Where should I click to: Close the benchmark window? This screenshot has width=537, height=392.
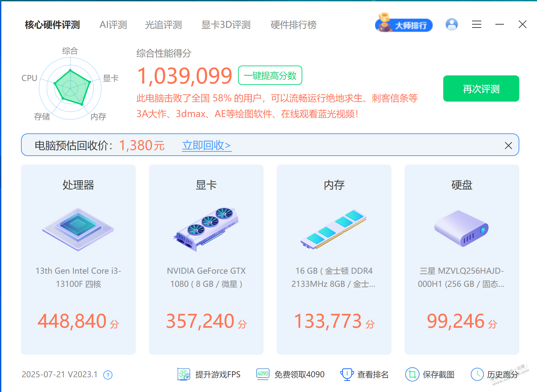coord(523,24)
